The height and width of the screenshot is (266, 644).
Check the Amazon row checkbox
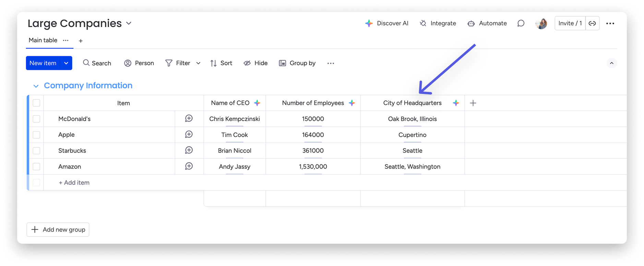pos(36,166)
